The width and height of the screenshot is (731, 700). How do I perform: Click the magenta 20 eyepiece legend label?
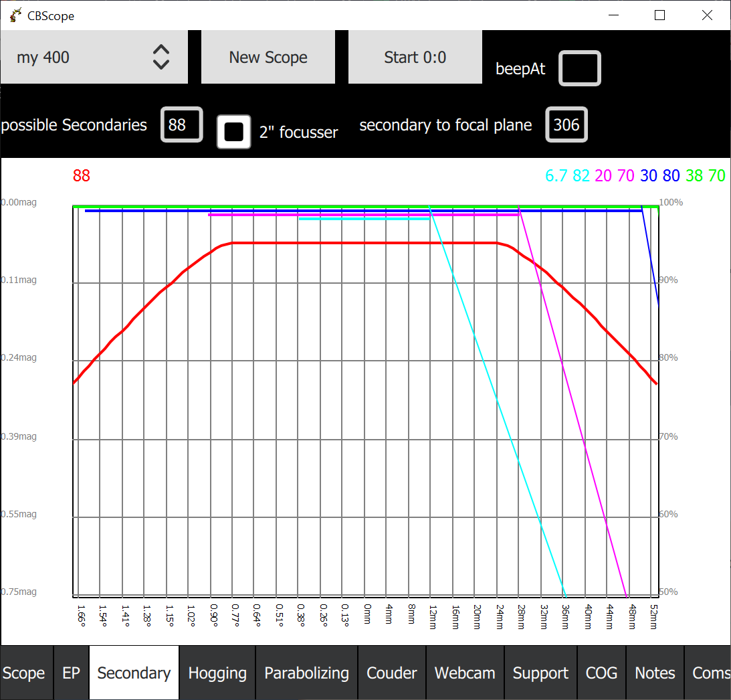(x=603, y=175)
